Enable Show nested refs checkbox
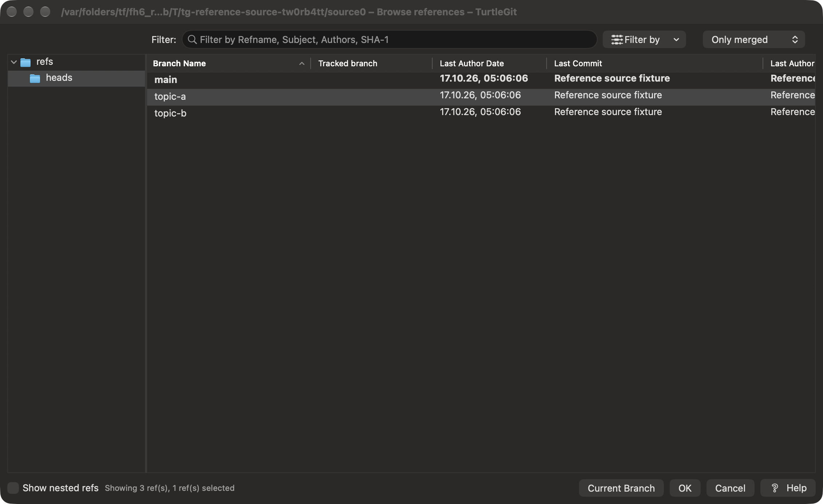The image size is (823, 504). [x=13, y=488]
